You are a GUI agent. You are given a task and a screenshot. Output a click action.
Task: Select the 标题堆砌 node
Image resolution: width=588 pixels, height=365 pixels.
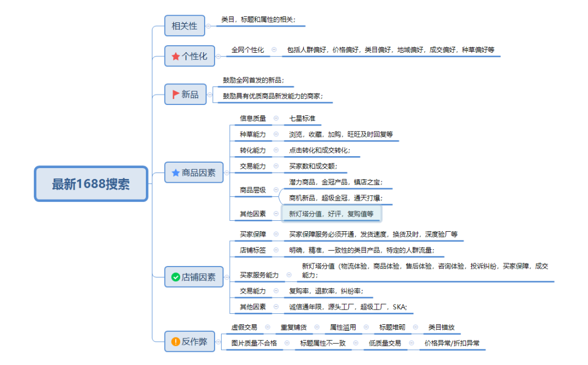(x=392, y=327)
